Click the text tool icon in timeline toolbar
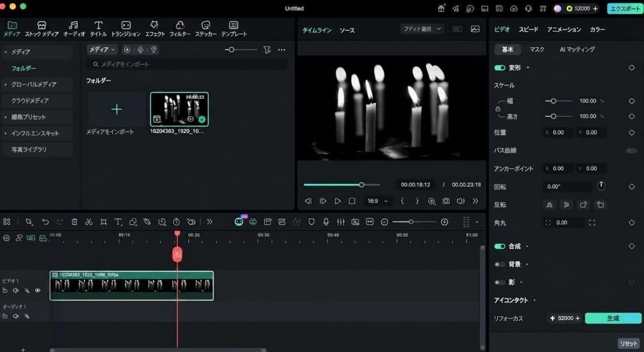 pos(118,222)
